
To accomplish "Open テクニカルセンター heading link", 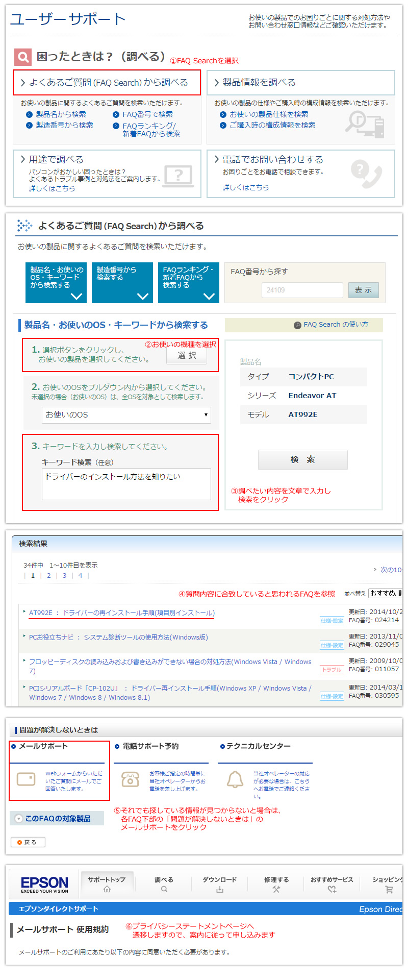I will click(x=258, y=746).
